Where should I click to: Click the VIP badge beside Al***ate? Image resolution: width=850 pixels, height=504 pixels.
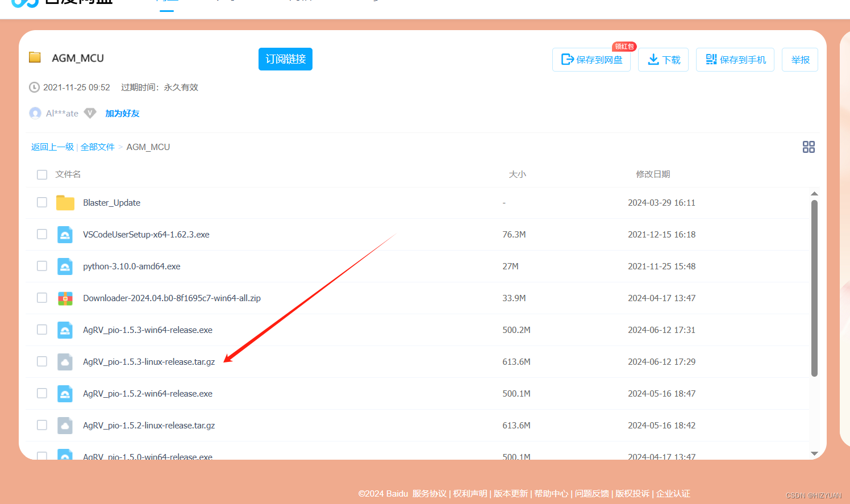coord(90,113)
